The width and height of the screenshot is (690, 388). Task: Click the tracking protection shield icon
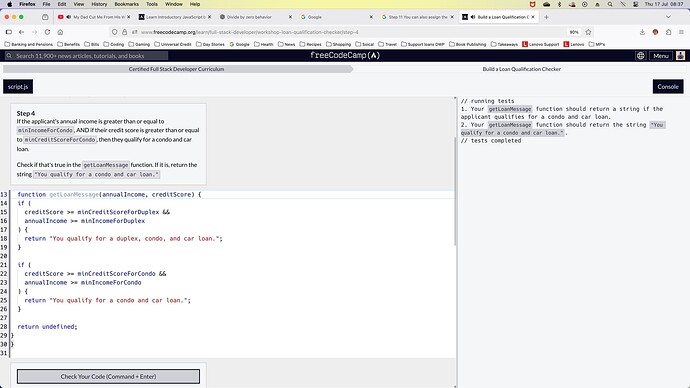(114, 32)
